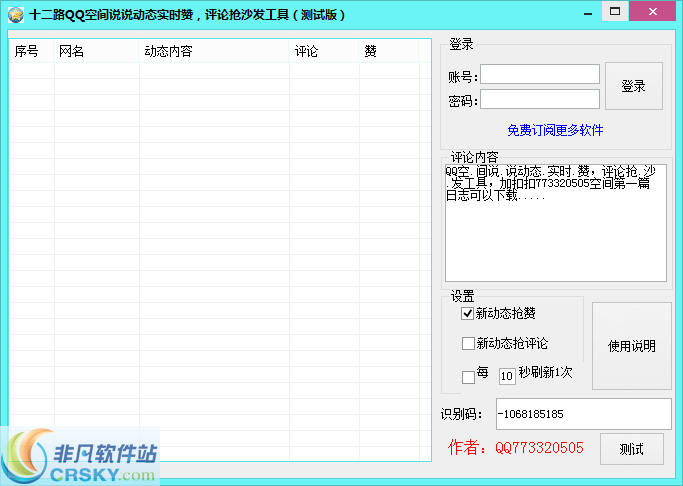Open the 使用说明 instructions button

click(632, 346)
